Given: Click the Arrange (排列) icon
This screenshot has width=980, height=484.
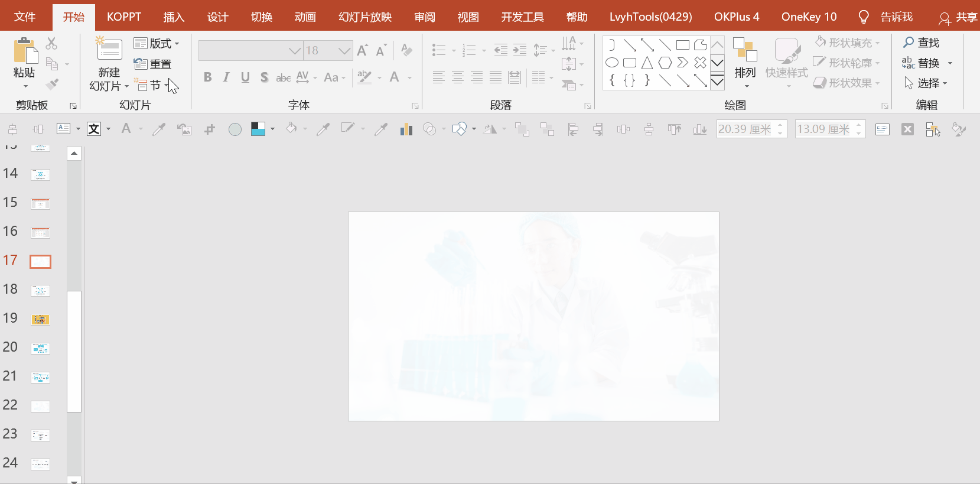Looking at the screenshot, I should click(745, 51).
